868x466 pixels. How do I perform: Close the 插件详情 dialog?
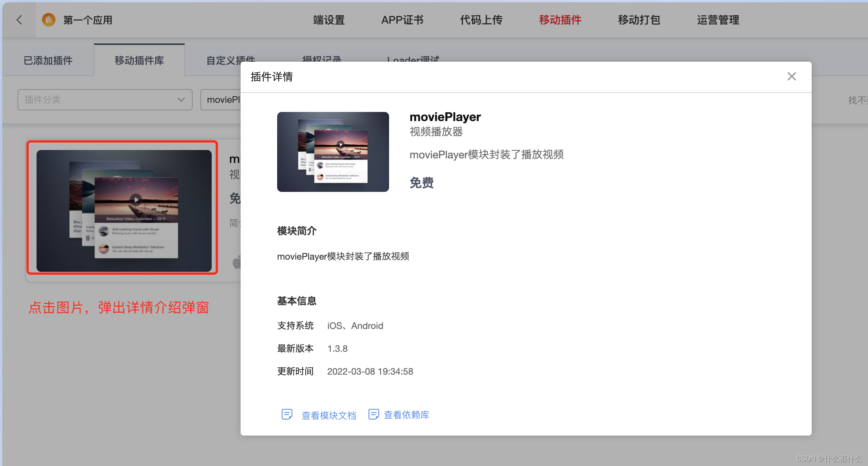tap(791, 77)
